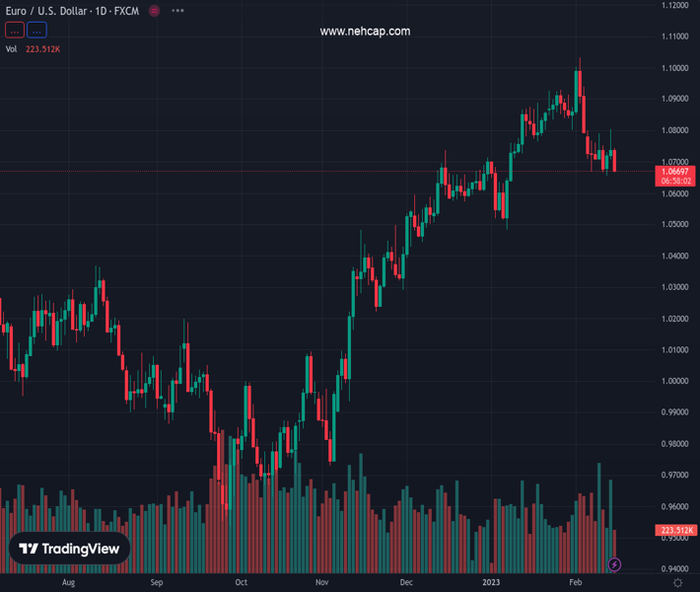Click the 1.10000 level on the price scale

click(676, 68)
